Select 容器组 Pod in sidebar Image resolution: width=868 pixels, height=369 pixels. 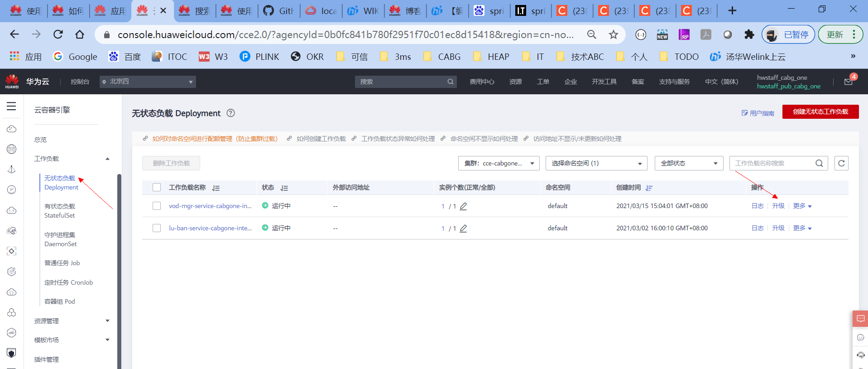point(60,301)
